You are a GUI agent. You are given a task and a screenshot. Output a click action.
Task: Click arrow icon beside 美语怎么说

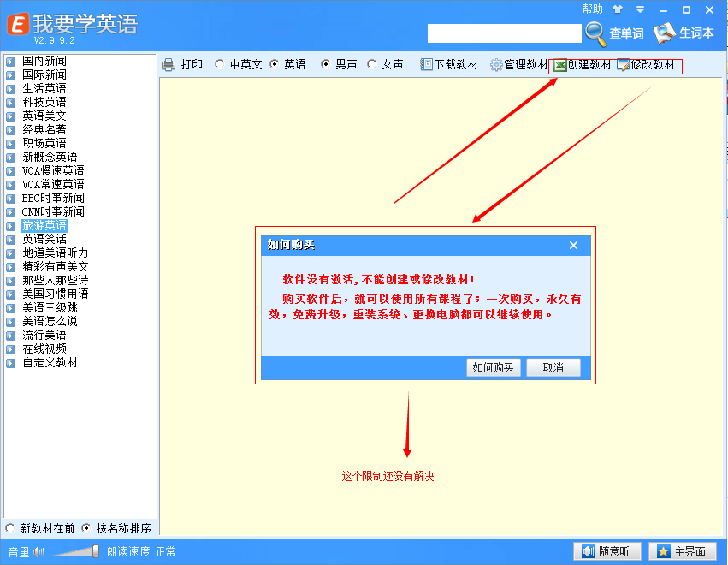coord(10,322)
